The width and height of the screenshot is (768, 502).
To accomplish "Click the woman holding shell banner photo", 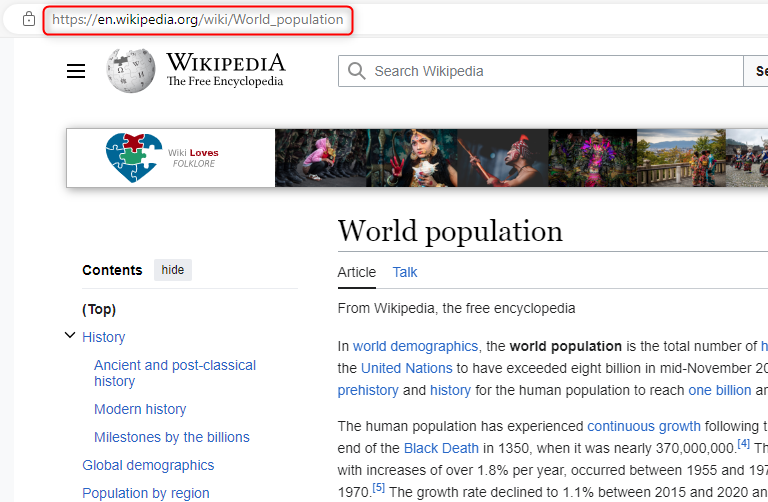I will coord(412,158).
